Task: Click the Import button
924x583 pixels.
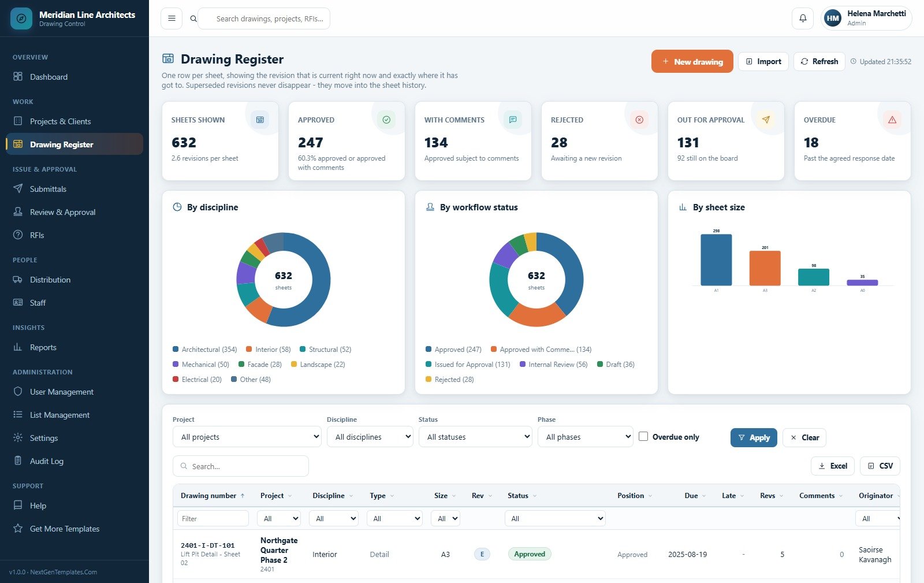Action: 763,61
